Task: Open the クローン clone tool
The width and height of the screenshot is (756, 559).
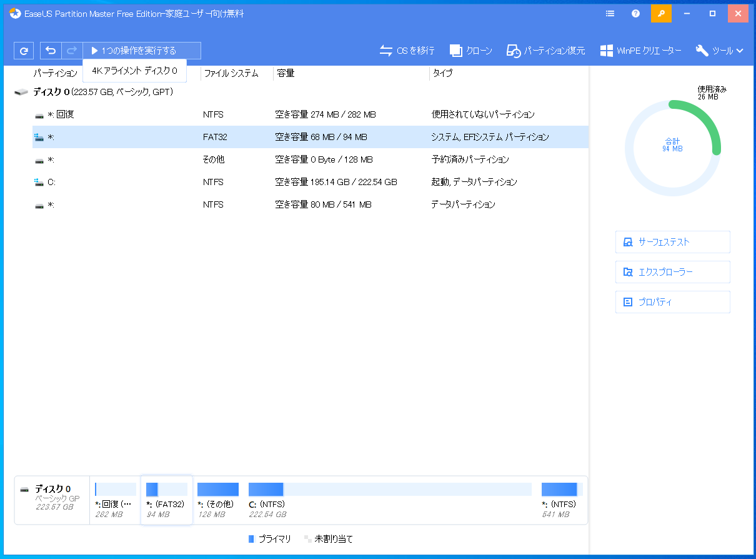Action: 471,51
